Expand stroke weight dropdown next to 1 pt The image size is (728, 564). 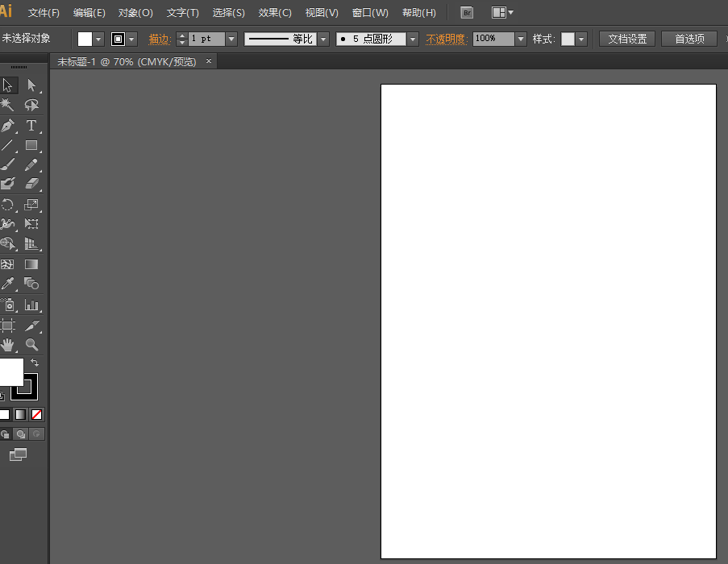(x=231, y=39)
